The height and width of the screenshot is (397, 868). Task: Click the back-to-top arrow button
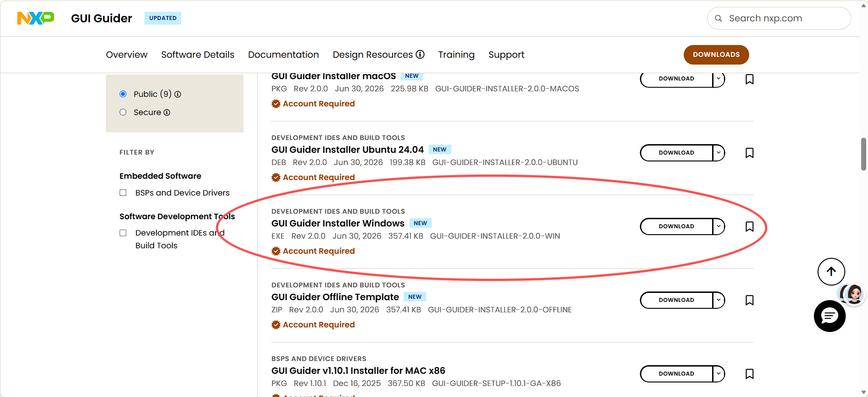pyautogui.click(x=831, y=271)
